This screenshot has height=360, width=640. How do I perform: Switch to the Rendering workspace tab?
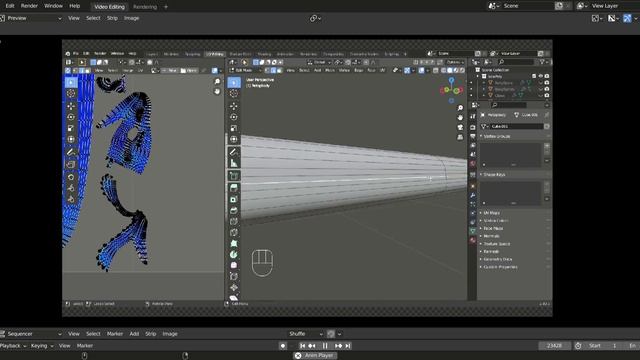tap(145, 7)
